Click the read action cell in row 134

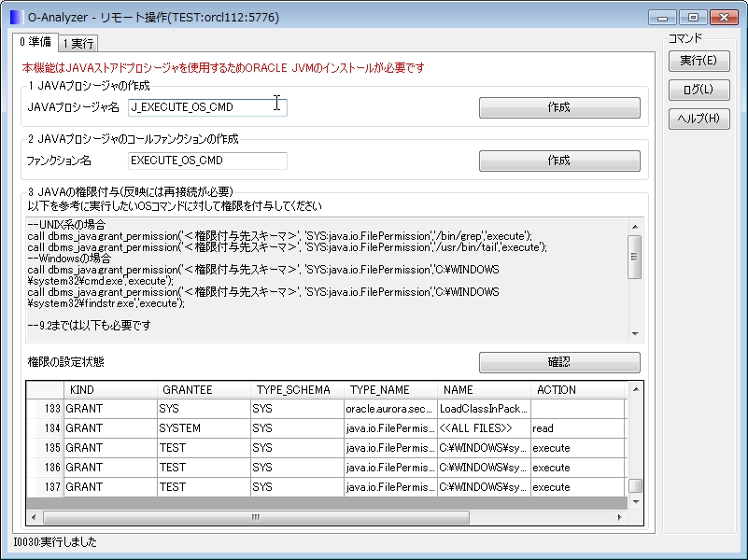coord(578,428)
